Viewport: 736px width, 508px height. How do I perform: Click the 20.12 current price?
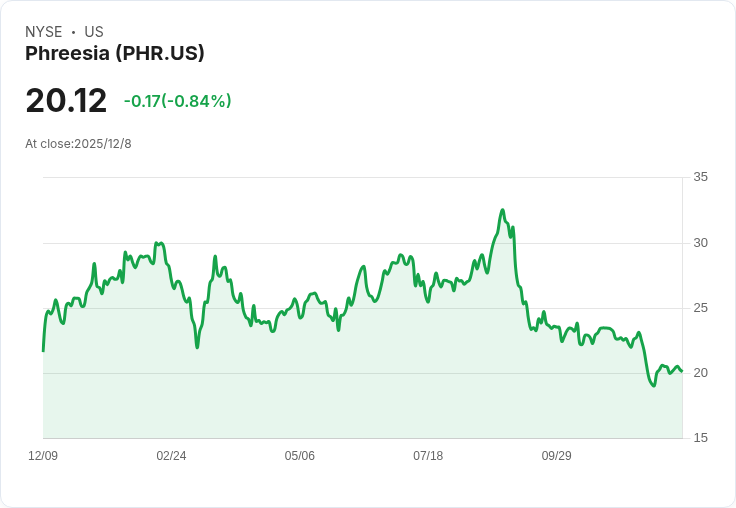pos(66,100)
